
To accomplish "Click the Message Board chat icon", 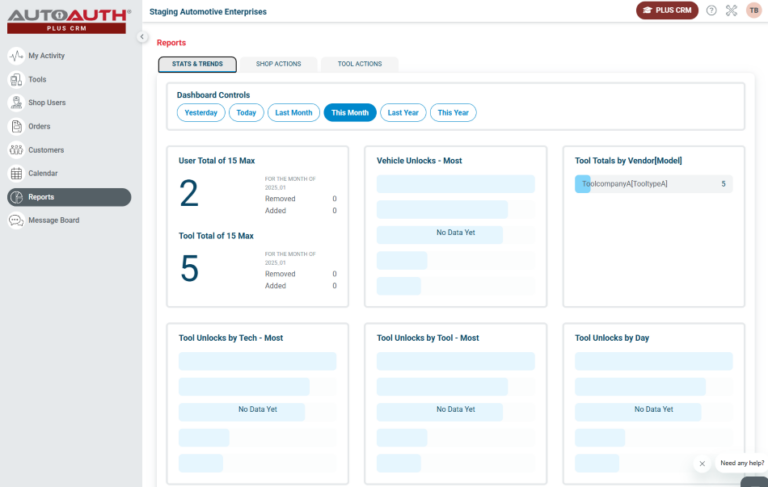I will (x=16, y=220).
